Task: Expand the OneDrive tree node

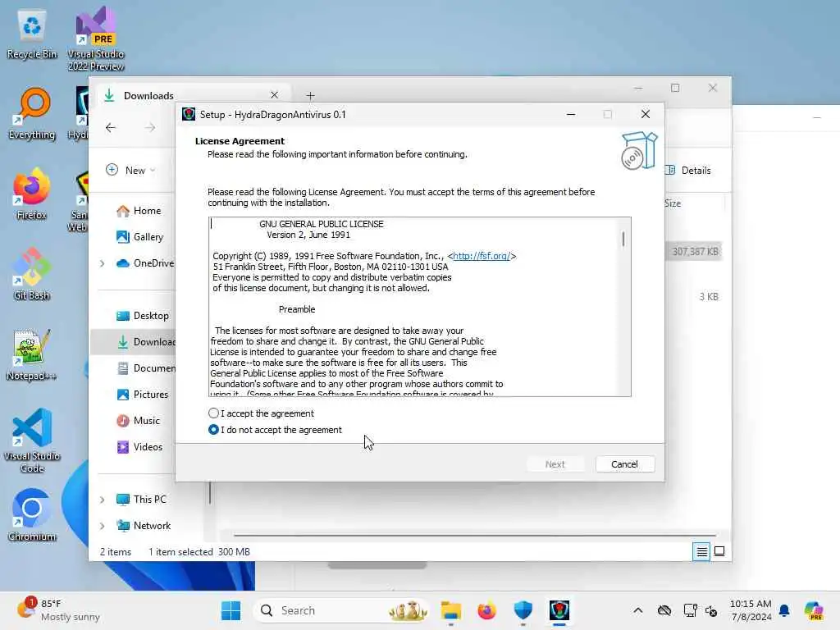Action: point(102,263)
